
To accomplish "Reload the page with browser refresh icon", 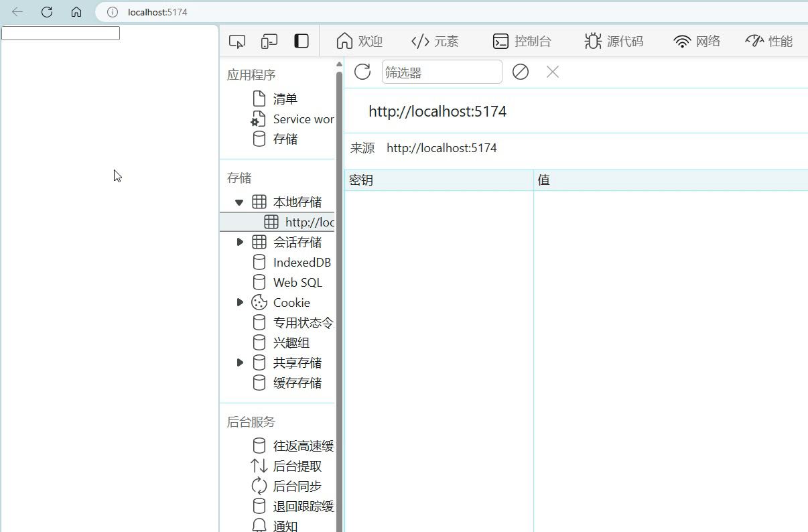I will (x=46, y=11).
